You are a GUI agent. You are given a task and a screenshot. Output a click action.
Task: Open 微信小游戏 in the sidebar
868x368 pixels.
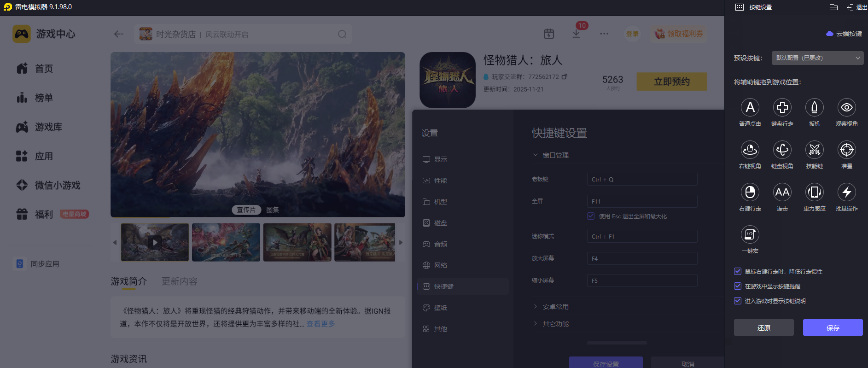tap(48, 185)
